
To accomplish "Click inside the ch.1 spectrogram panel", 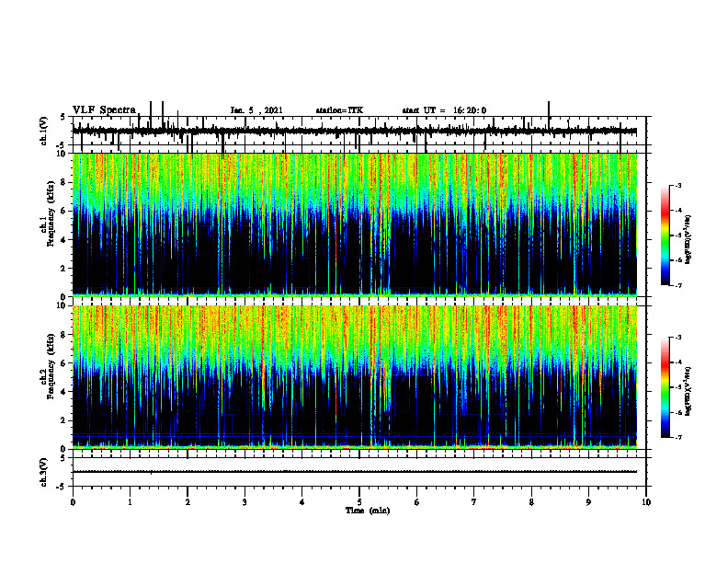I will tap(354, 224).
